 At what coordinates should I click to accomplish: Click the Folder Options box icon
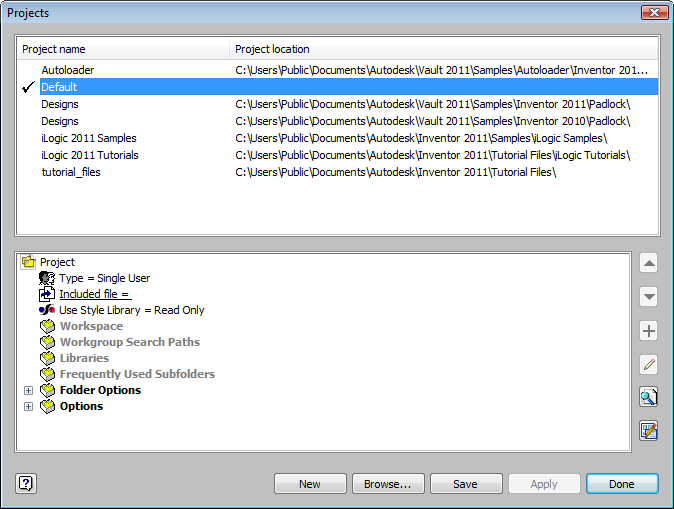pos(47,390)
